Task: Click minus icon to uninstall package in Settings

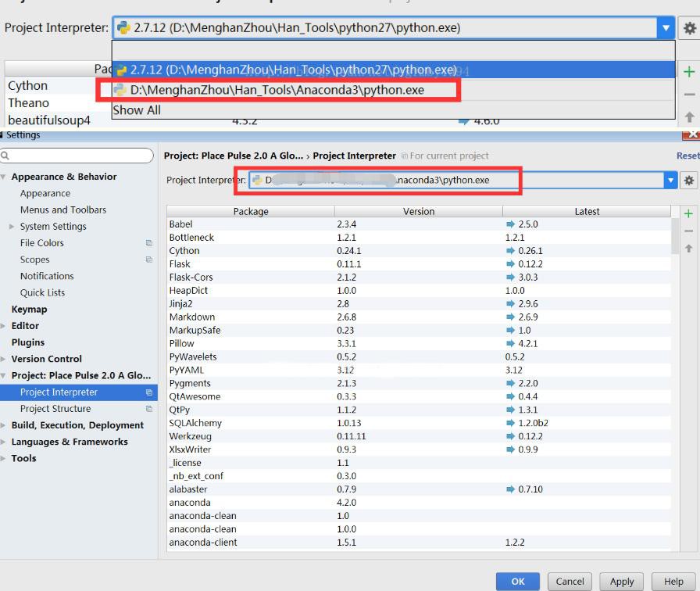Action: pos(688,231)
